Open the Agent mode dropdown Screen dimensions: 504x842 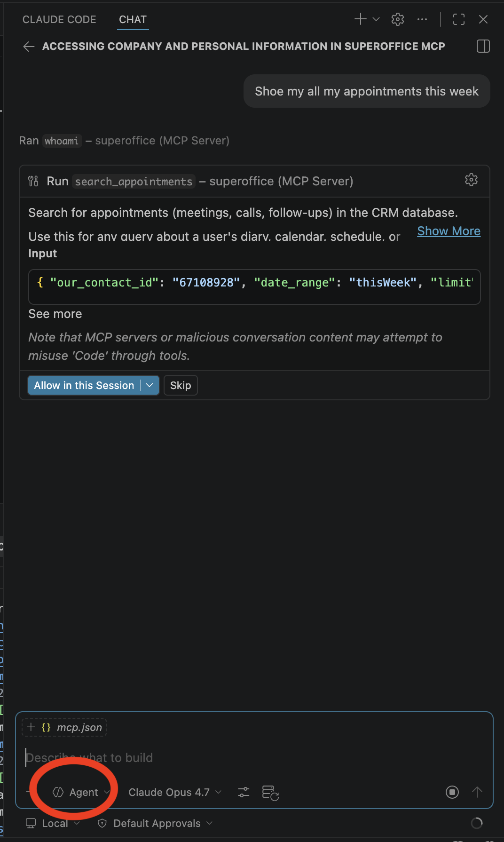click(81, 792)
